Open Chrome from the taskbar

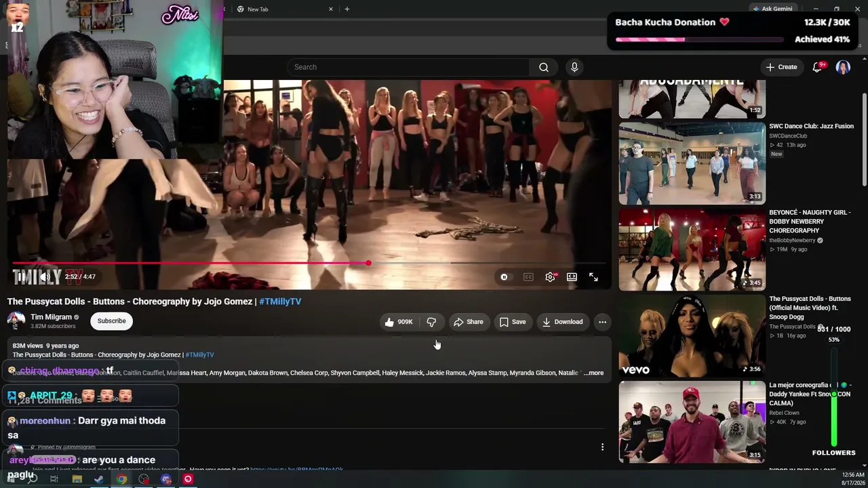pos(121,479)
